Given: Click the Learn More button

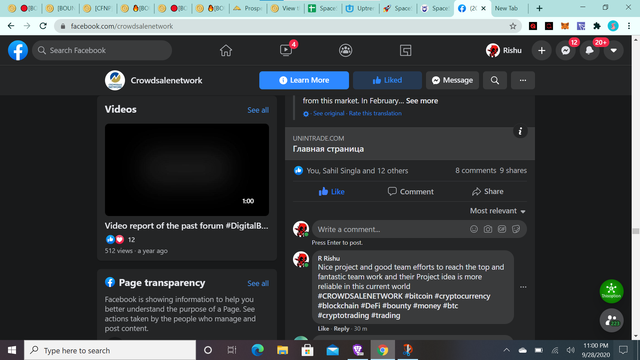Looking at the screenshot, I should tap(304, 80).
